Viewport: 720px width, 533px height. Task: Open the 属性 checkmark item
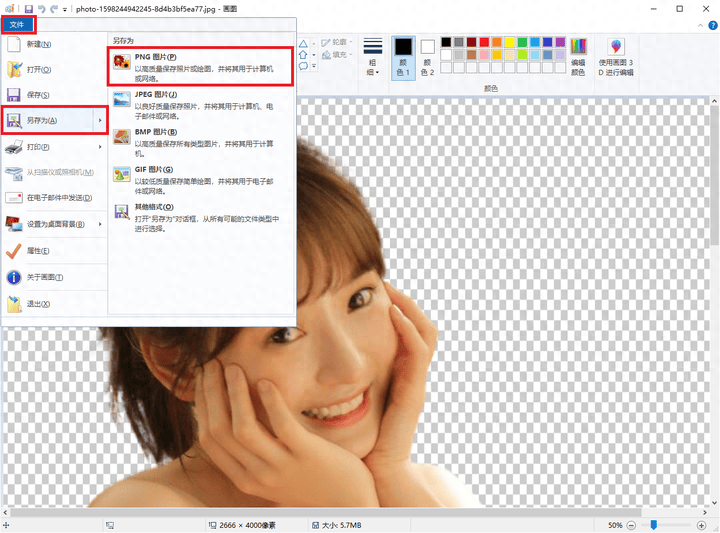pyautogui.click(x=14, y=251)
